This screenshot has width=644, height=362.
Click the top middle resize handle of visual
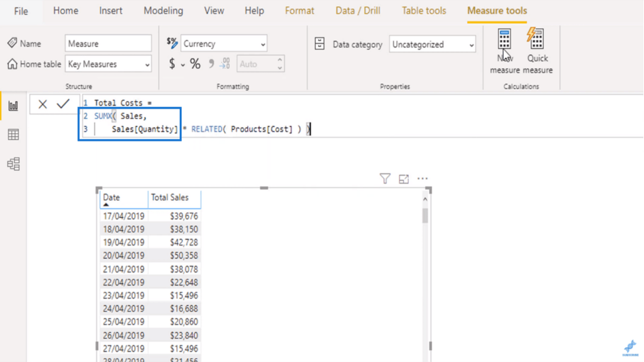pos(264,188)
